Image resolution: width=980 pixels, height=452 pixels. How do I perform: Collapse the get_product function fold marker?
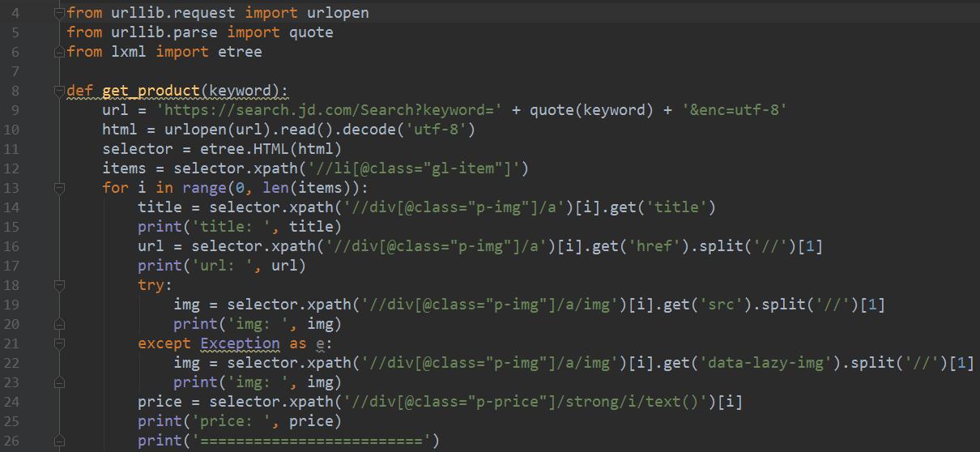coord(58,91)
